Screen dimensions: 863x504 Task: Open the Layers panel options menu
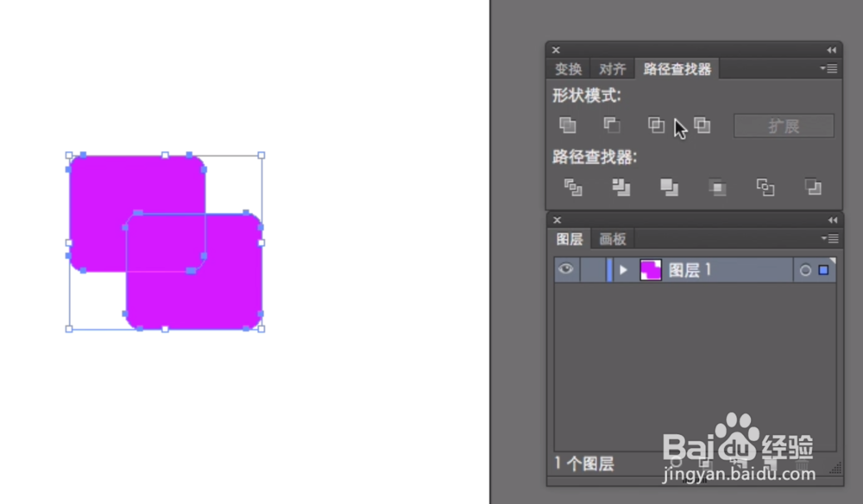click(x=830, y=238)
